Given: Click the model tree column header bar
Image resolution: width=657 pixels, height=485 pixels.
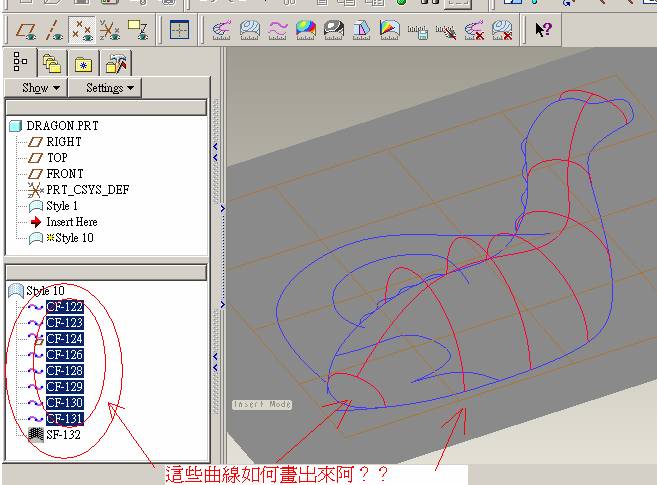Looking at the screenshot, I should tap(106, 107).
